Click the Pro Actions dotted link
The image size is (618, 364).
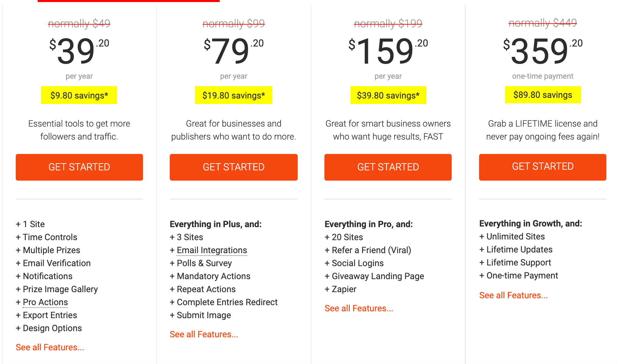pos(45,302)
